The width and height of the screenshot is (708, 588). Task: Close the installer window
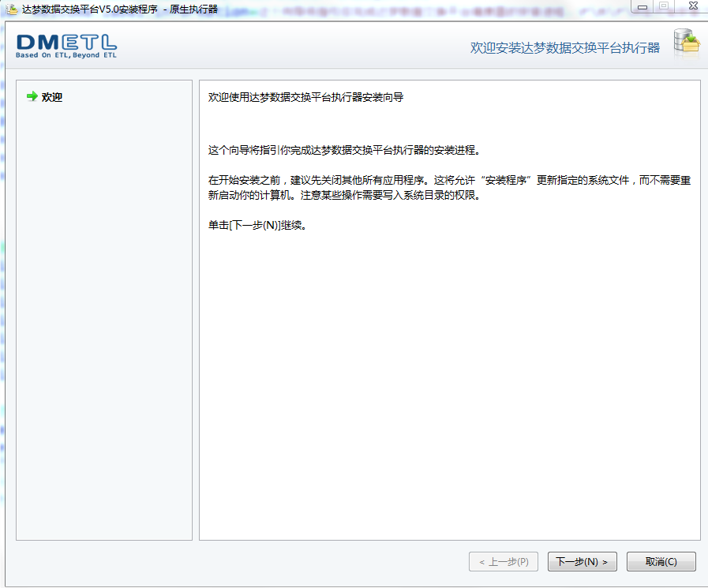693,6
